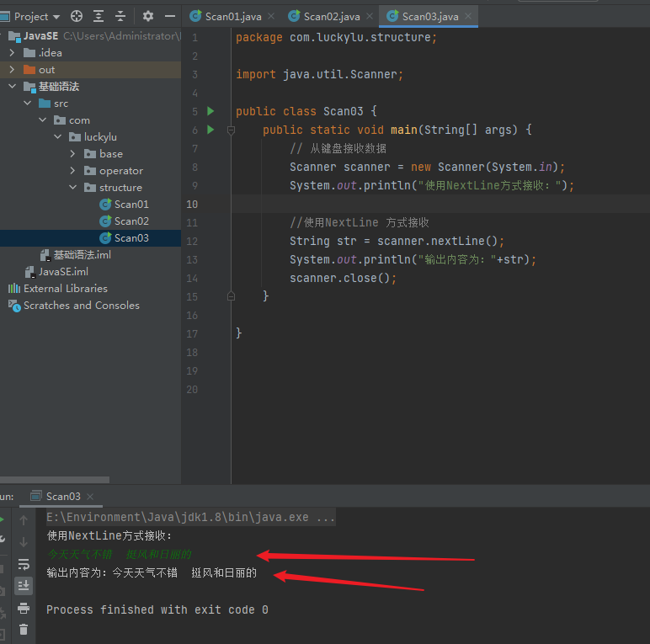Click Expand All icon in Project panel
The width and height of the screenshot is (650, 644).
coord(99,16)
